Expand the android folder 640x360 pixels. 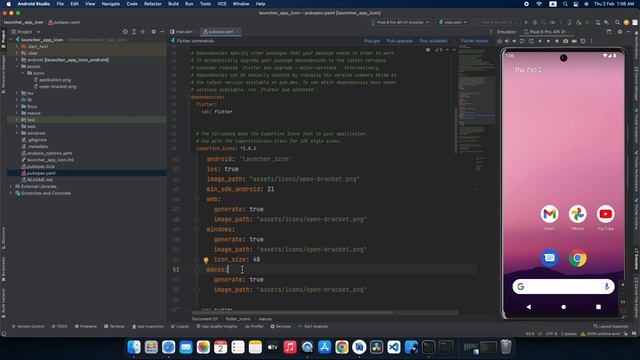(17, 60)
